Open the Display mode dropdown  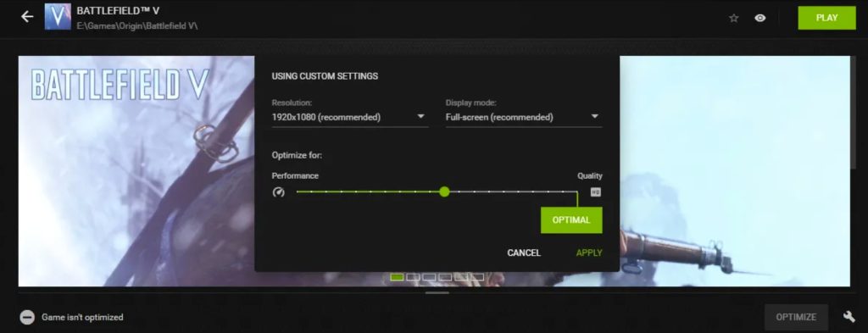tap(524, 117)
